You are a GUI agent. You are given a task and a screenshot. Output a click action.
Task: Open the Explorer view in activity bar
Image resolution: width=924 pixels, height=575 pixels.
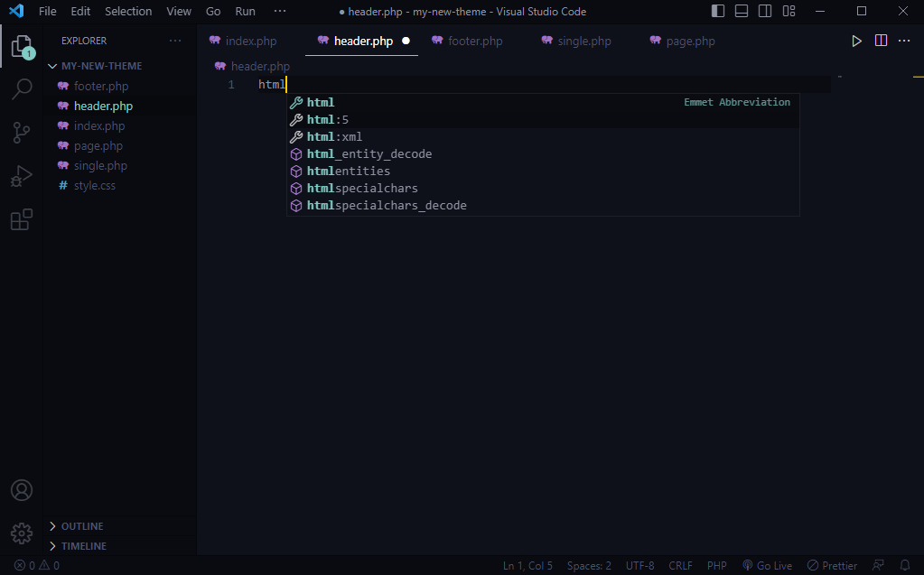pyautogui.click(x=21, y=47)
